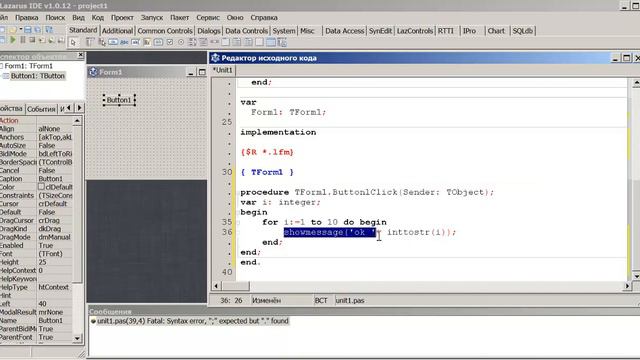
Task: Pick TPopupMenu component from palette
Action: pos(102,42)
